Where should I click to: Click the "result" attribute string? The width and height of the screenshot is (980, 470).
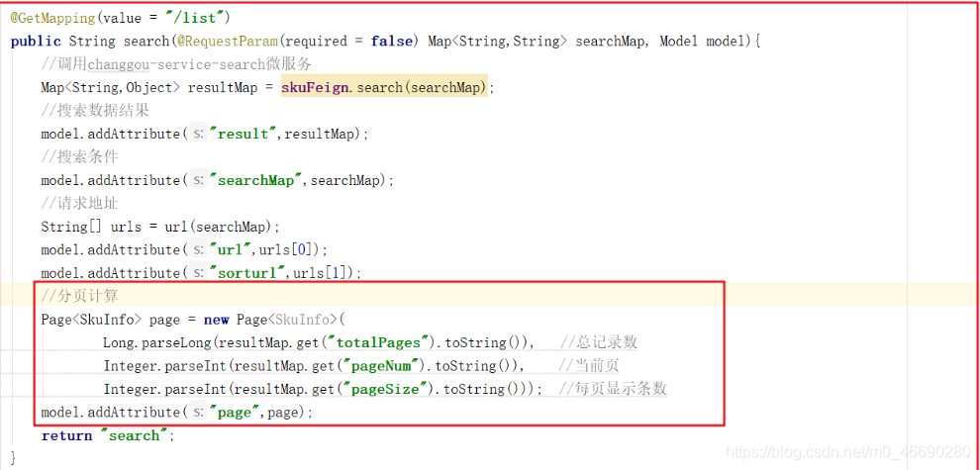point(245,134)
